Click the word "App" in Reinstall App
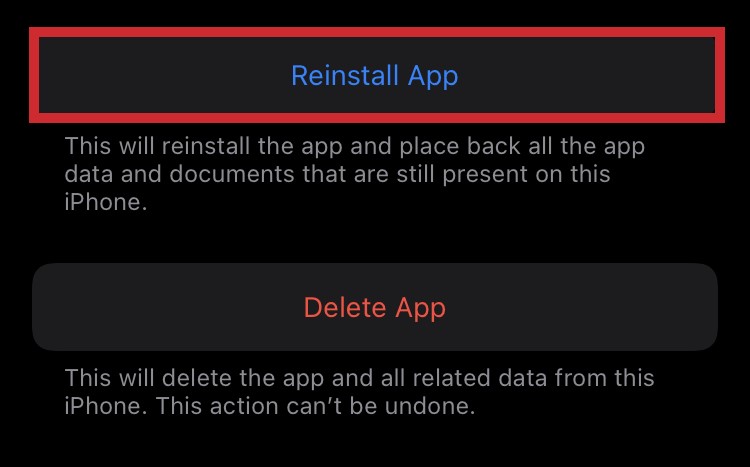The width and height of the screenshot is (750, 467). pyautogui.click(x=433, y=77)
